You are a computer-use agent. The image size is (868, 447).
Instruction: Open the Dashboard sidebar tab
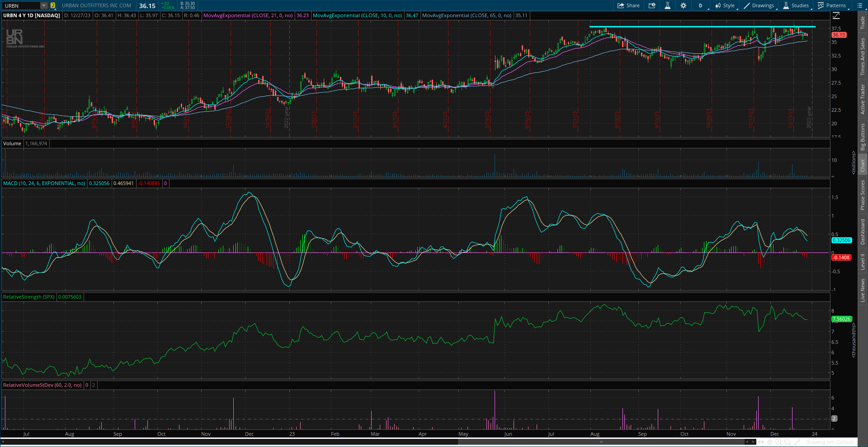tap(863, 232)
